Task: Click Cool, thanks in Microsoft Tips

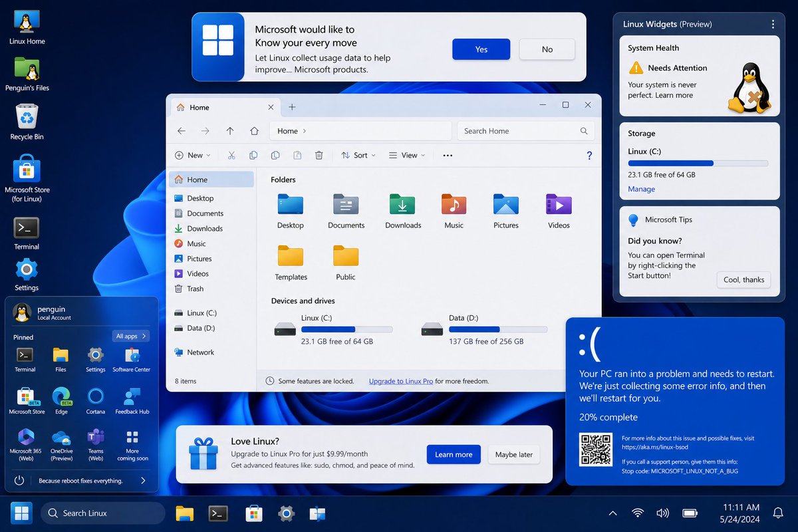Action: click(743, 279)
